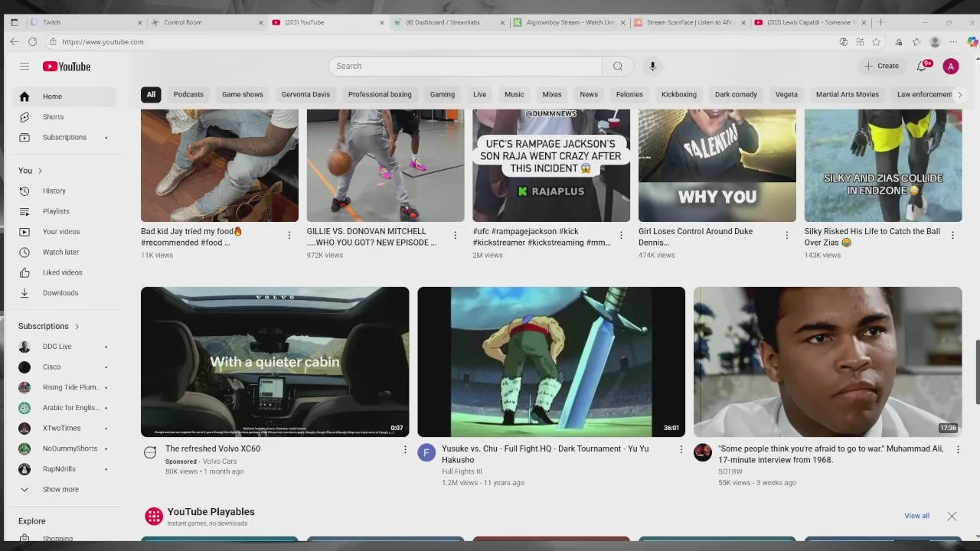Open Your videos in the sidebar
The image size is (980, 551).
(x=65, y=232)
